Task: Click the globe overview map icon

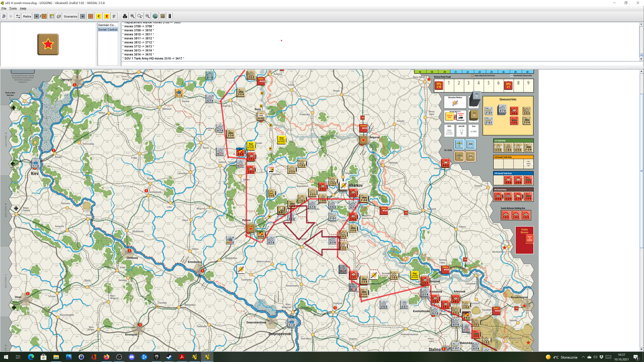Action: click(x=155, y=16)
